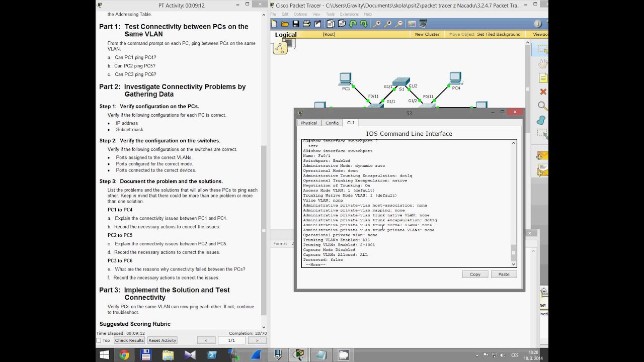Select PC1 device in the topology

[x=345, y=79]
